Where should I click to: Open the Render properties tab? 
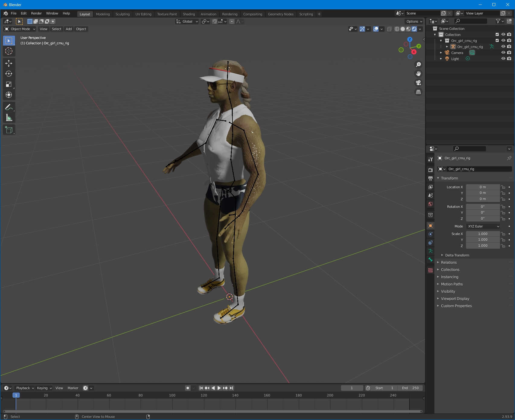pyautogui.click(x=430, y=170)
